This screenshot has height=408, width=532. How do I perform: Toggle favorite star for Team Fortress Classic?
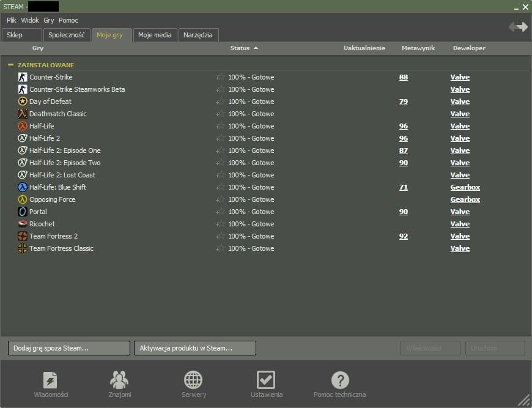[220, 248]
